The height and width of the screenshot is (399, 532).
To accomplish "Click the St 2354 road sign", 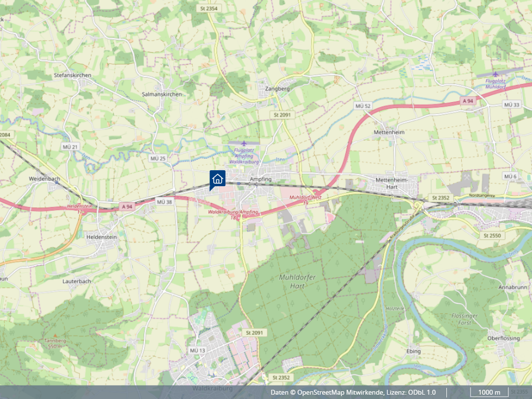I will pos(208,9).
